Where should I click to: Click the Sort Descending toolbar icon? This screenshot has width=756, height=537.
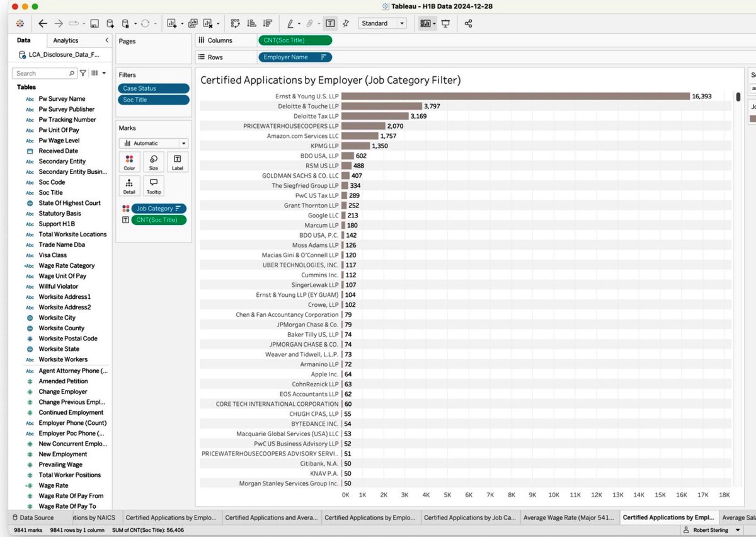tap(268, 23)
